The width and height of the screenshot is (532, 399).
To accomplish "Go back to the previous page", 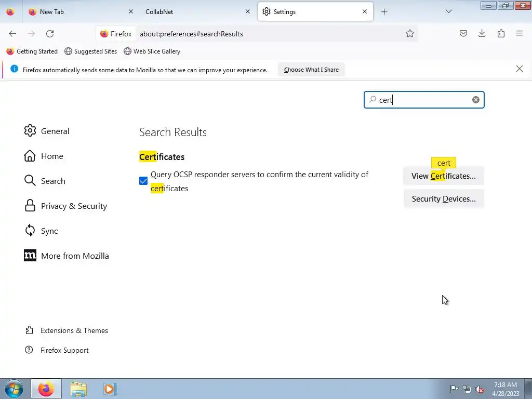I will (x=12, y=34).
